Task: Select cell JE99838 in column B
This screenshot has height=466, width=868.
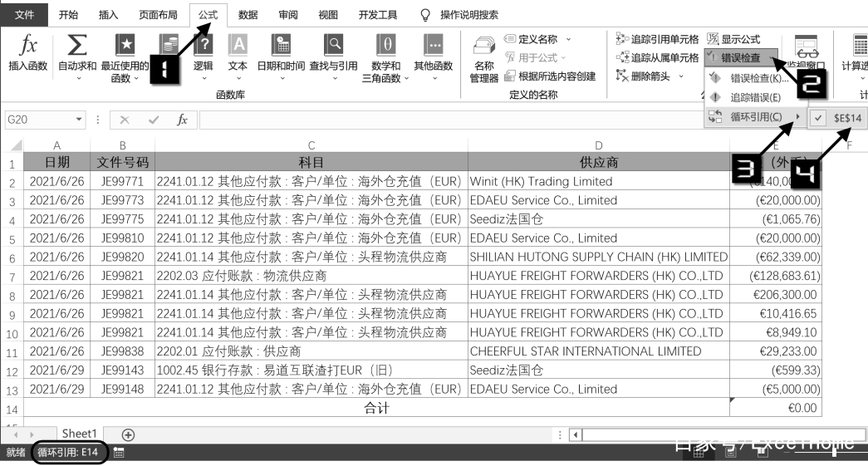Action: [x=122, y=351]
